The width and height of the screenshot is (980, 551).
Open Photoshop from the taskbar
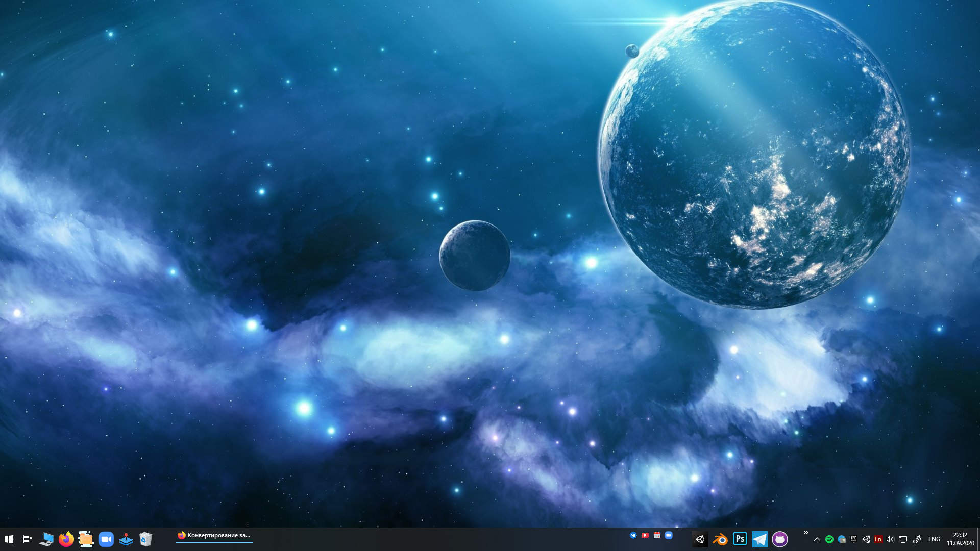click(740, 539)
